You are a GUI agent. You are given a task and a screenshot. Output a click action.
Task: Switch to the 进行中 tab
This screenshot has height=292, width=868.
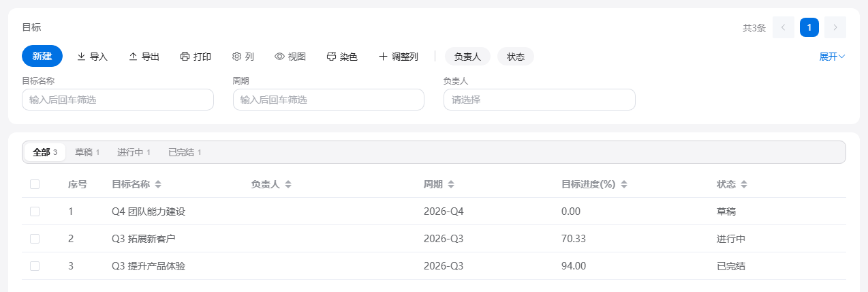click(134, 152)
